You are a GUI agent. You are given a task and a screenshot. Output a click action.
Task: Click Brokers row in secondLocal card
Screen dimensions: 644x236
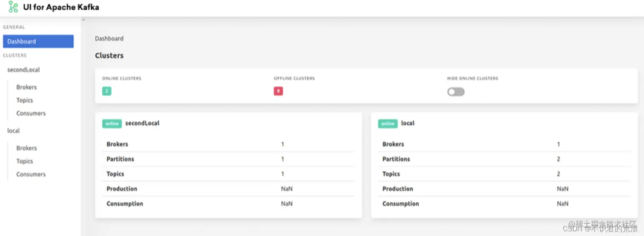point(228,144)
